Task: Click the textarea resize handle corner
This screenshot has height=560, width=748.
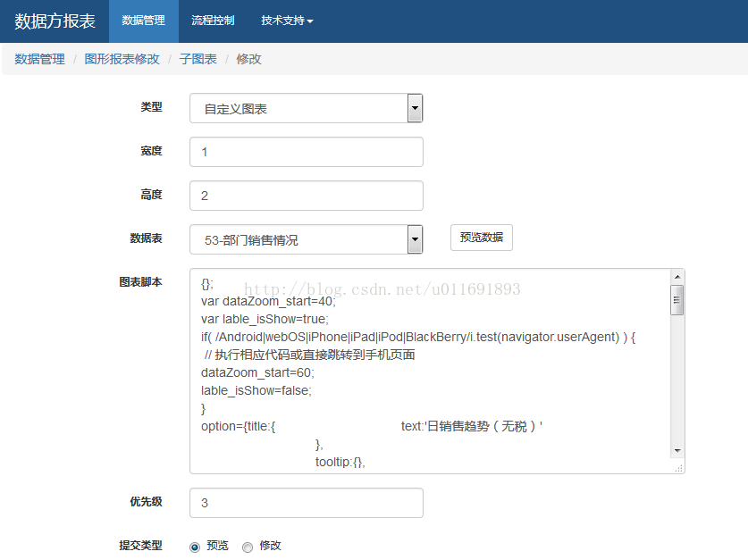Action: 679,469
